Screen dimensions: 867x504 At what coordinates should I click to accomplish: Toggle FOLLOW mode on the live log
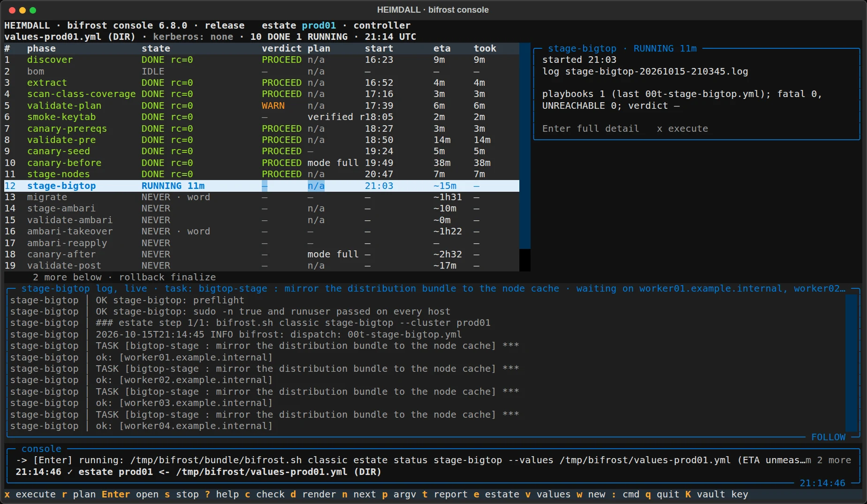[828, 437]
